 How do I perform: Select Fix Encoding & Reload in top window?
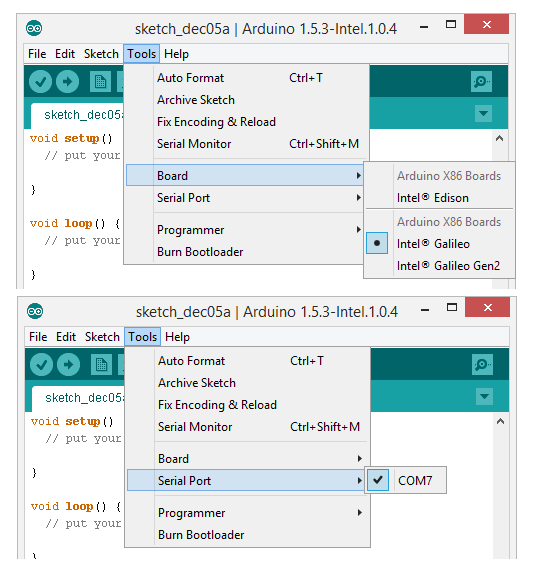pyautogui.click(x=246, y=122)
